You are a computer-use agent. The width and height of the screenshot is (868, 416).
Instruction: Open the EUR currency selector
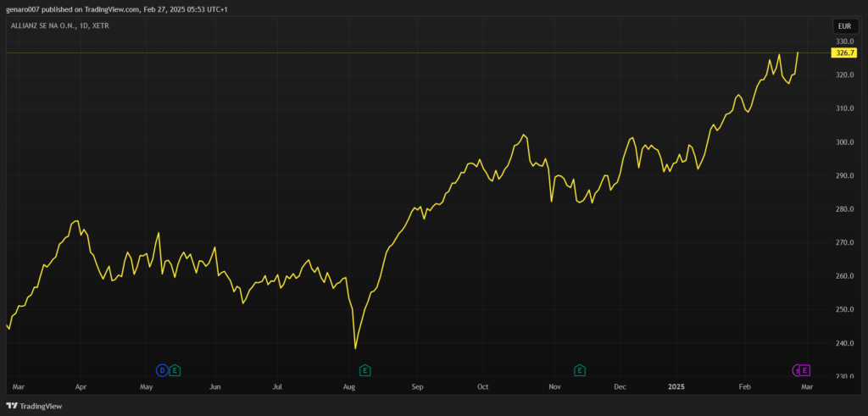point(843,25)
